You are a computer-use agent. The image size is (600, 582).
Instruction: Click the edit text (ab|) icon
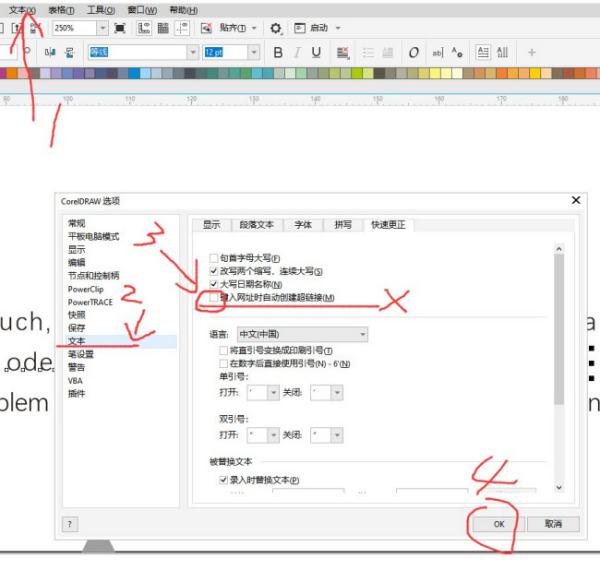(x=437, y=52)
